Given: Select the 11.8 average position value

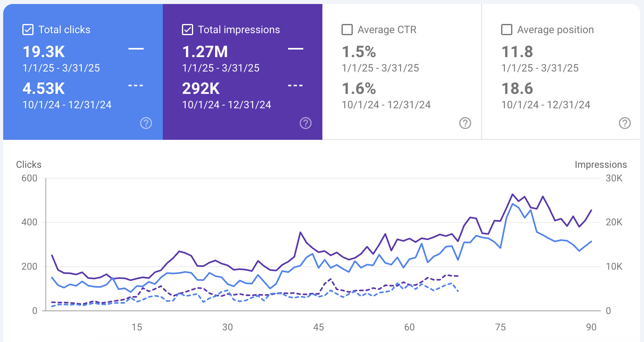Looking at the screenshot, I should click(517, 52).
